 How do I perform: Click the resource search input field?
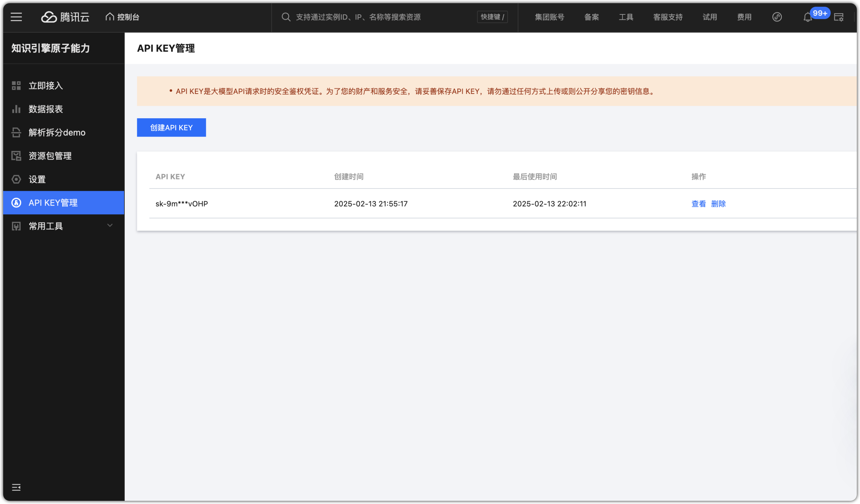(x=375, y=17)
